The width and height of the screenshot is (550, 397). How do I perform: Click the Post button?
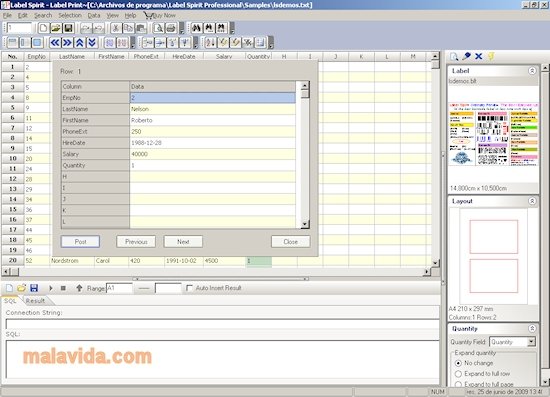80,242
